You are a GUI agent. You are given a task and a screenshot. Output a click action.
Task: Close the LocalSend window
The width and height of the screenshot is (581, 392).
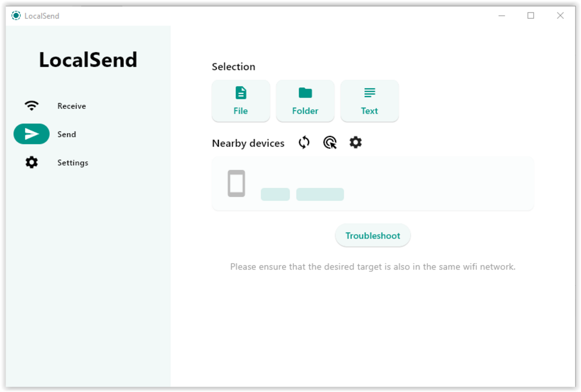point(560,16)
